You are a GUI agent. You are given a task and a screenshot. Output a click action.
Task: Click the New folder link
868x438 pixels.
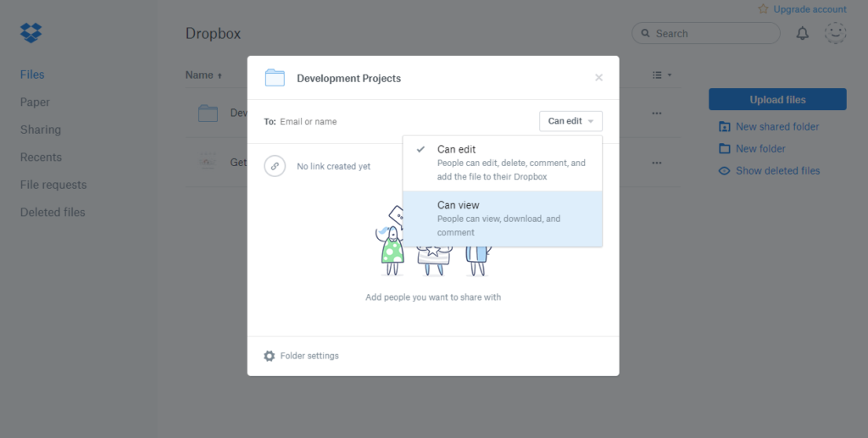click(760, 149)
